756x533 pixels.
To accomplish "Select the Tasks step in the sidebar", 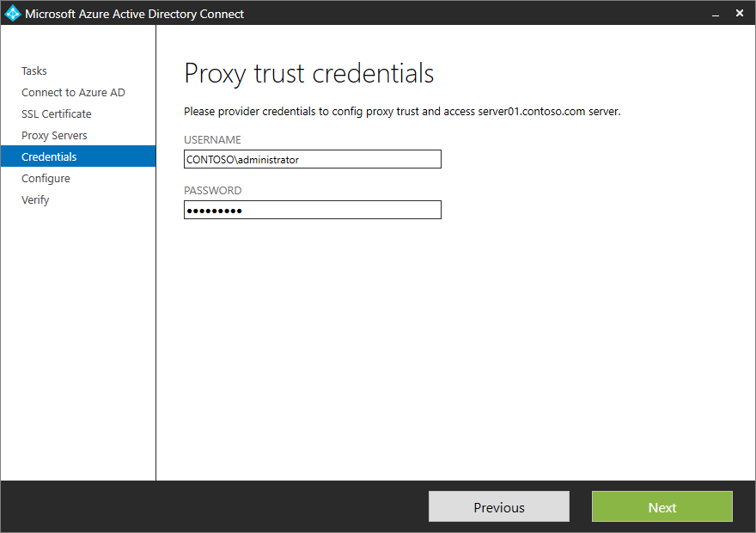I will click(34, 70).
